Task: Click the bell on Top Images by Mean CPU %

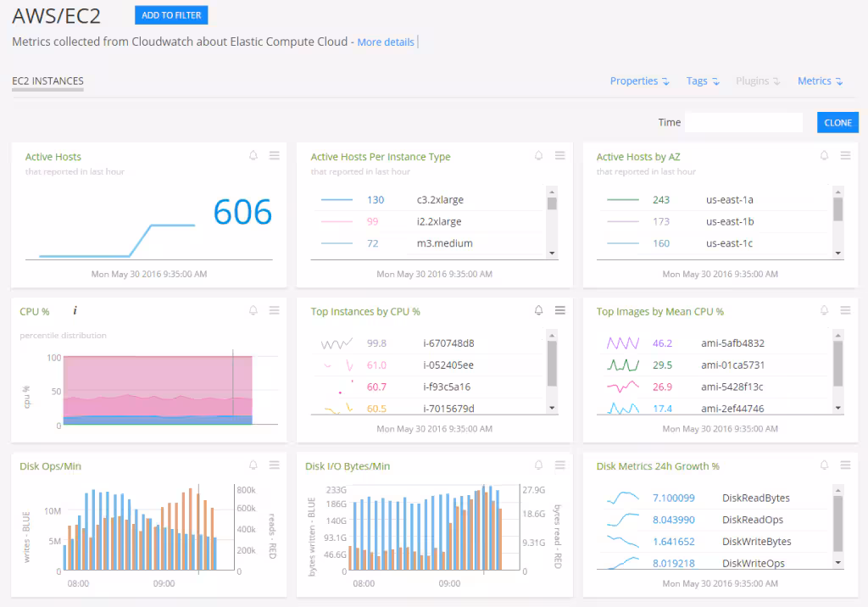Action: [x=823, y=311]
